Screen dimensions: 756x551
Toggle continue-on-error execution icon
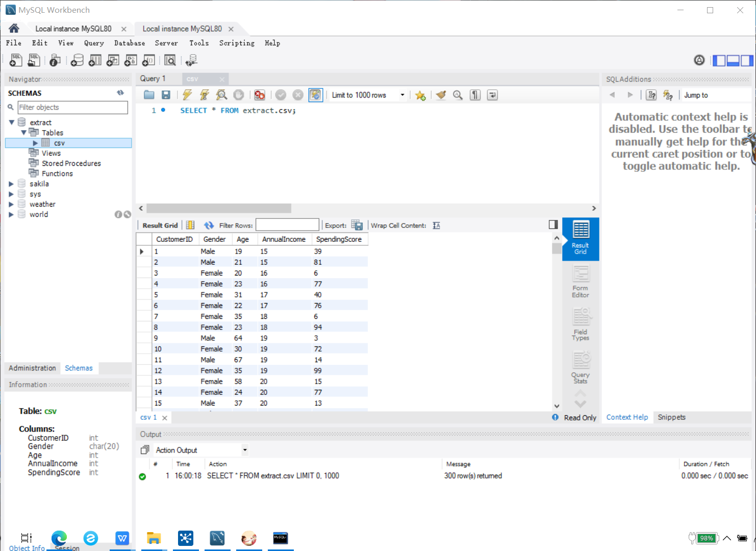click(260, 95)
